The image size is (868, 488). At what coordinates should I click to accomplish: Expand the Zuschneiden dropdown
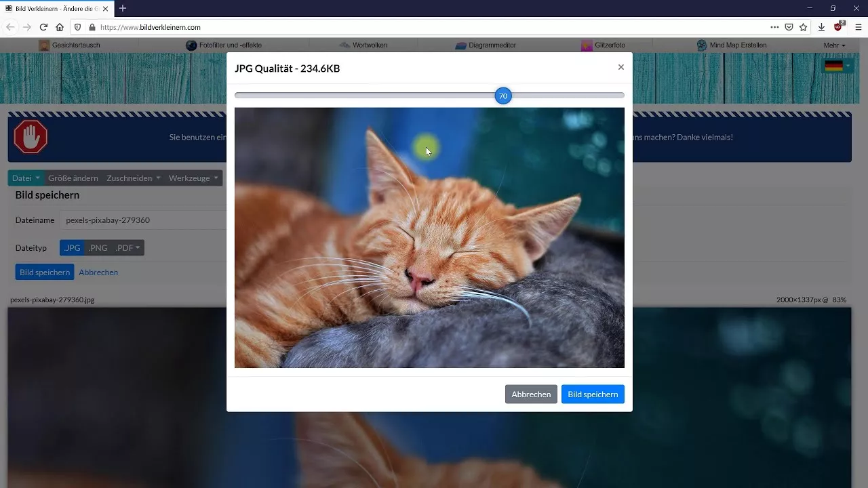[x=134, y=178]
